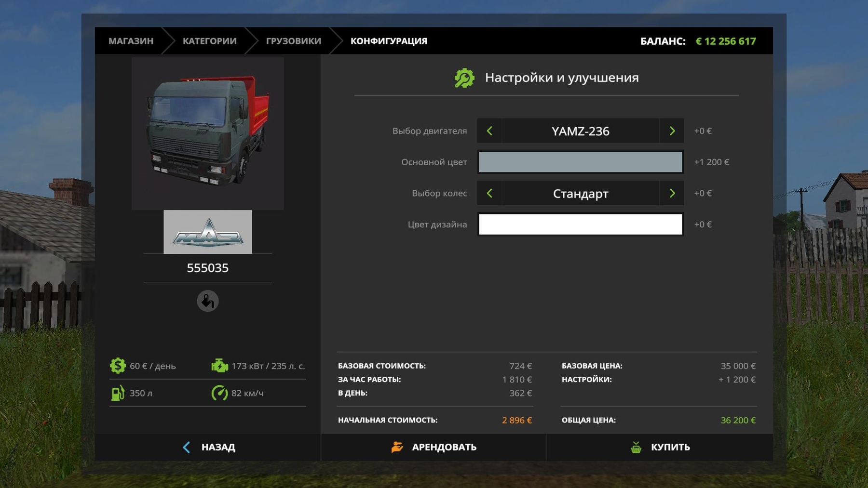The height and width of the screenshot is (488, 868).
Task: Go to the Магазин breadcrumb
Action: [131, 41]
